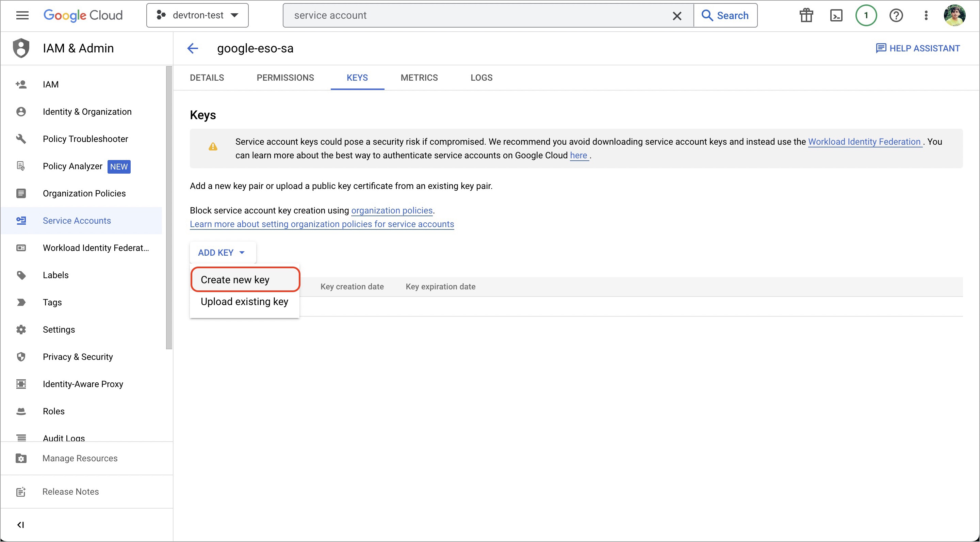Open the gift free trial icon
Image resolution: width=980 pixels, height=542 pixels.
(x=806, y=16)
